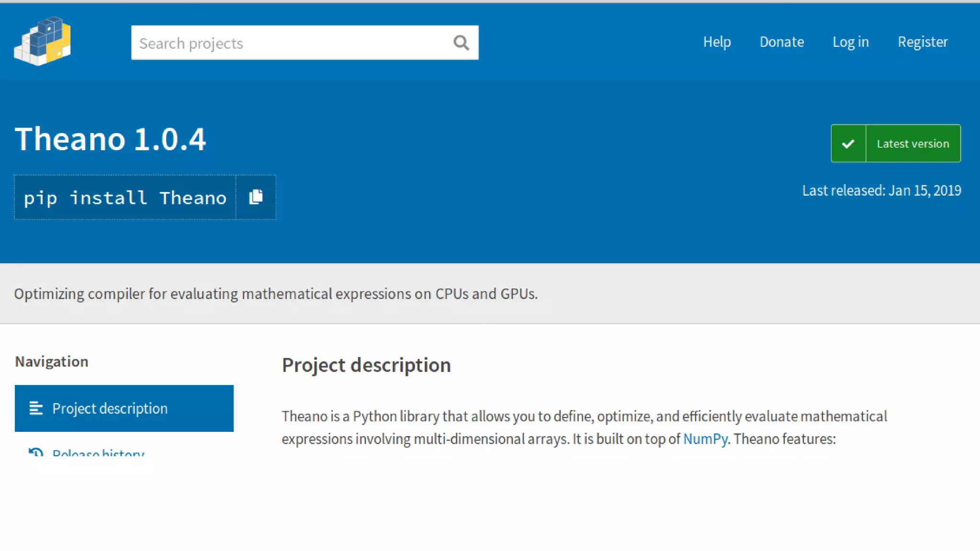Click the pip install Theano command text
The width and height of the screenshot is (980, 551).
[125, 198]
